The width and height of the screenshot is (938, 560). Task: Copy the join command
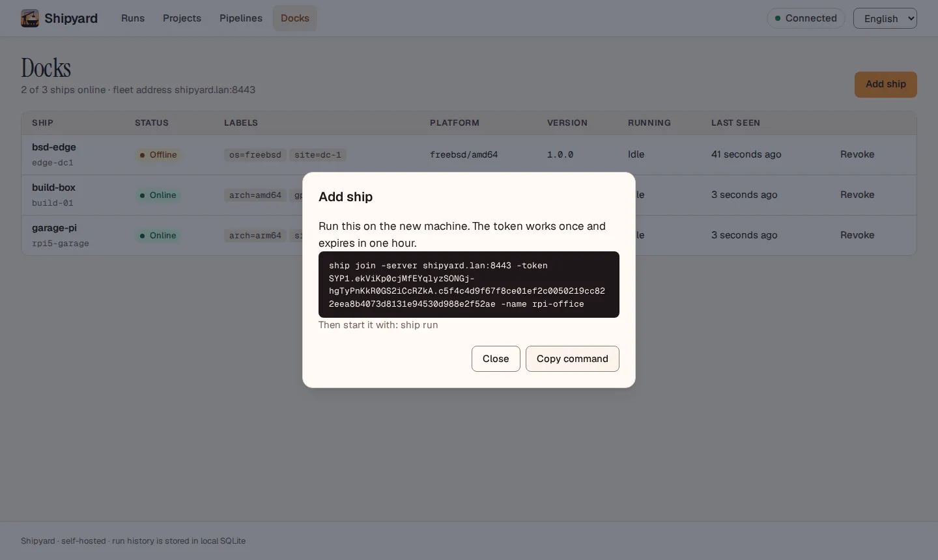(x=573, y=359)
